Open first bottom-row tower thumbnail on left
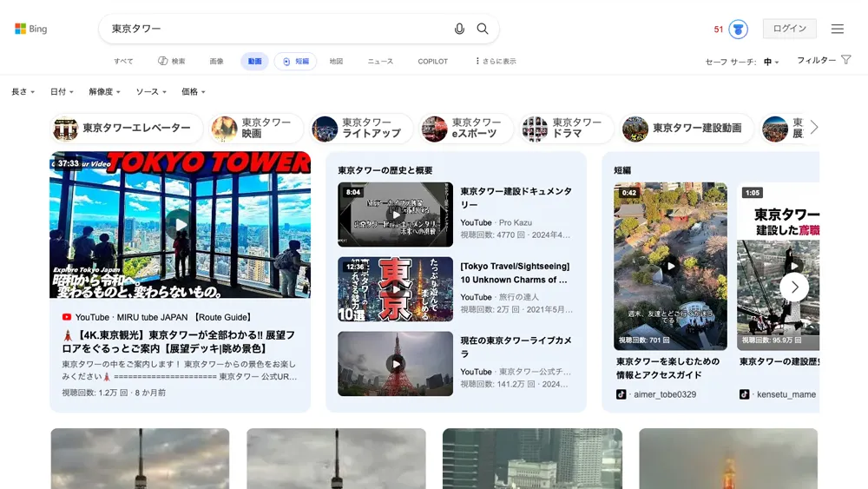 pyautogui.click(x=140, y=459)
